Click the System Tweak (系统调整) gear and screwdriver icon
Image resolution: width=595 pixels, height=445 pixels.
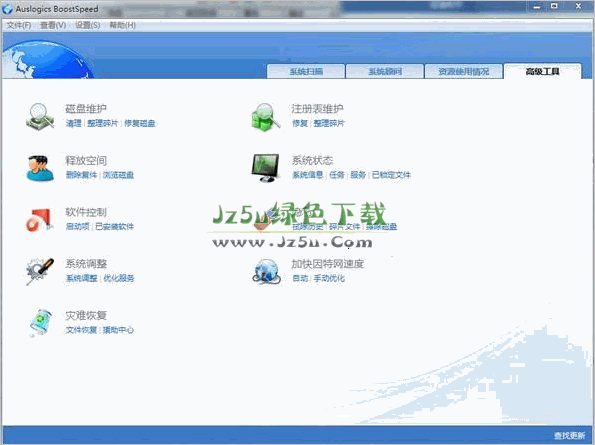pos(40,271)
